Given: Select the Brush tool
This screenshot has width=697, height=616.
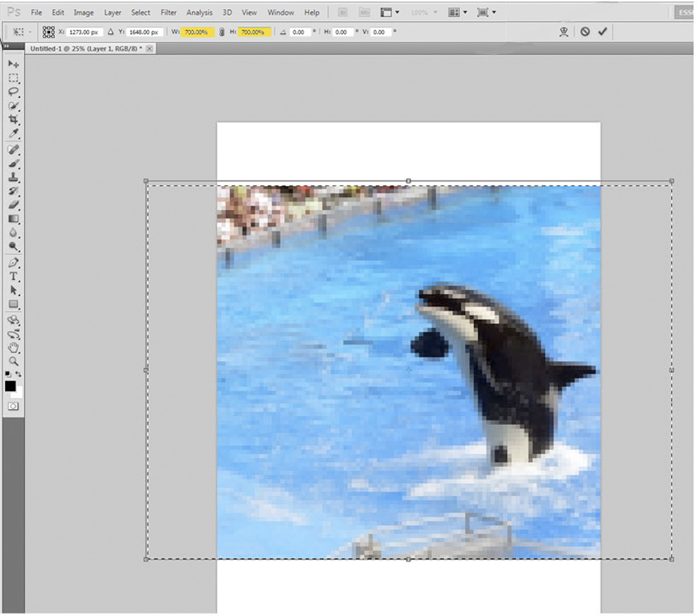Looking at the screenshot, I should (13, 163).
